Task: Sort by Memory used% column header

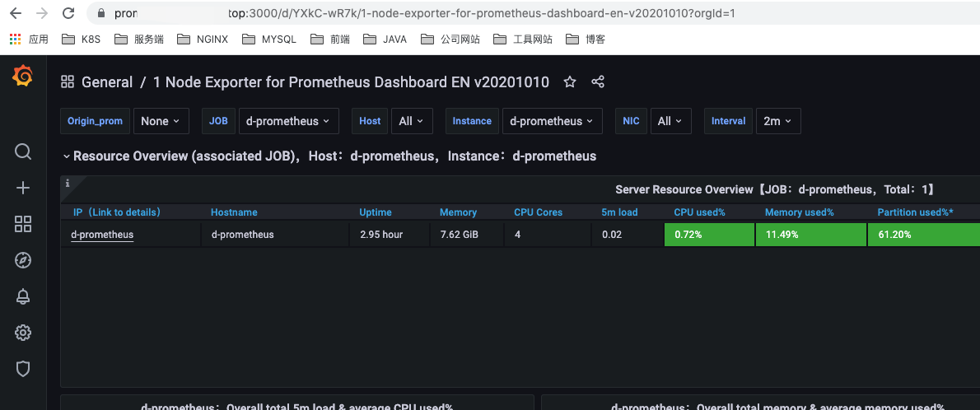Action: tap(800, 212)
